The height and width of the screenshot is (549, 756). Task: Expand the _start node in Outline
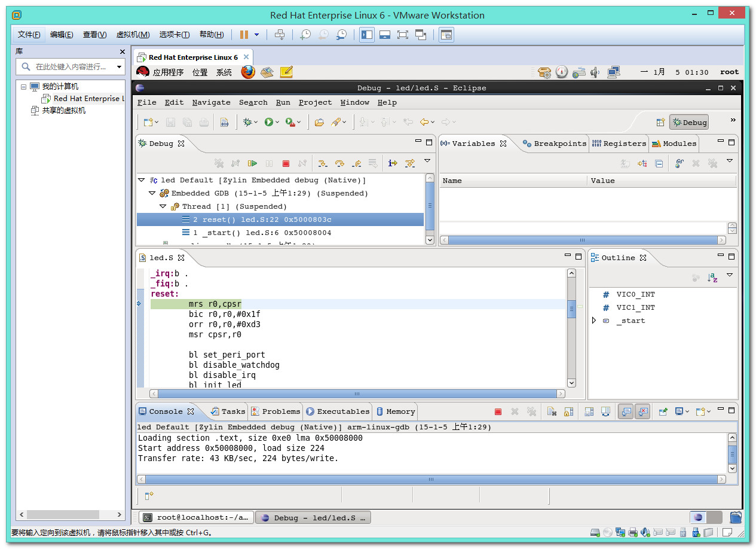tap(594, 321)
